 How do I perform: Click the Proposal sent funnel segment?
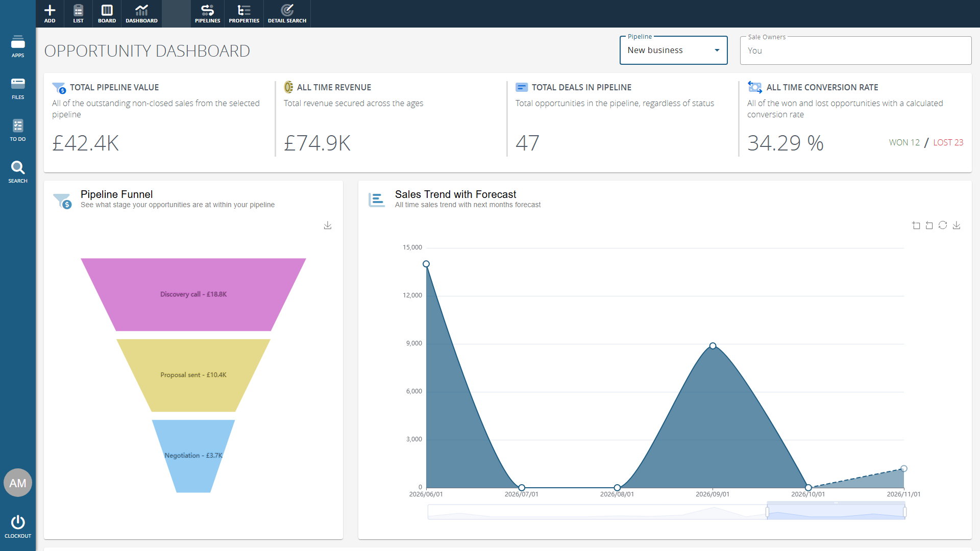point(193,375)
